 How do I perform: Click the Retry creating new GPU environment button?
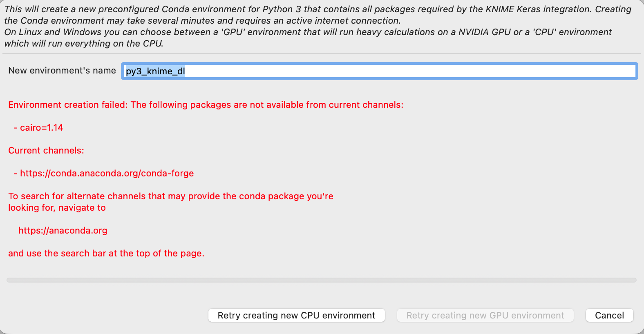485,315
